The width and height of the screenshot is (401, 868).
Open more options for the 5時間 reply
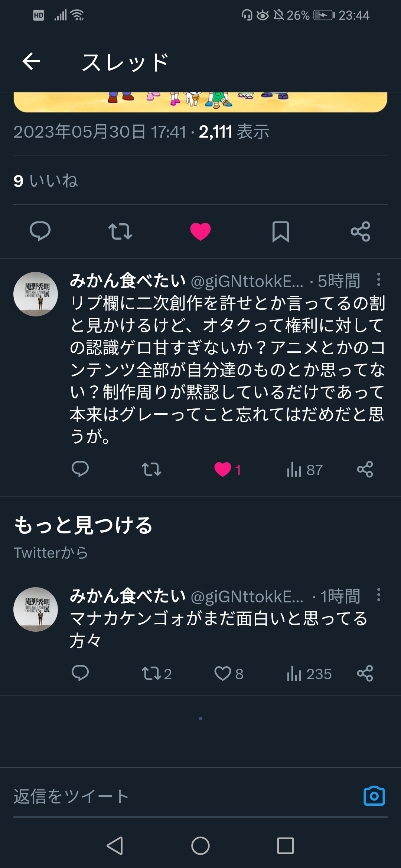378,279
